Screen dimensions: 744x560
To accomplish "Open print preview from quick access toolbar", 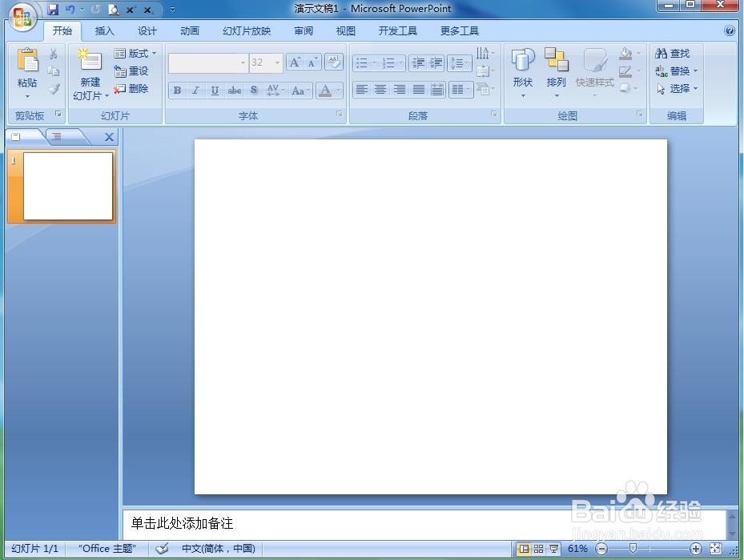I will pyautogui.click(x=114, y=9).
